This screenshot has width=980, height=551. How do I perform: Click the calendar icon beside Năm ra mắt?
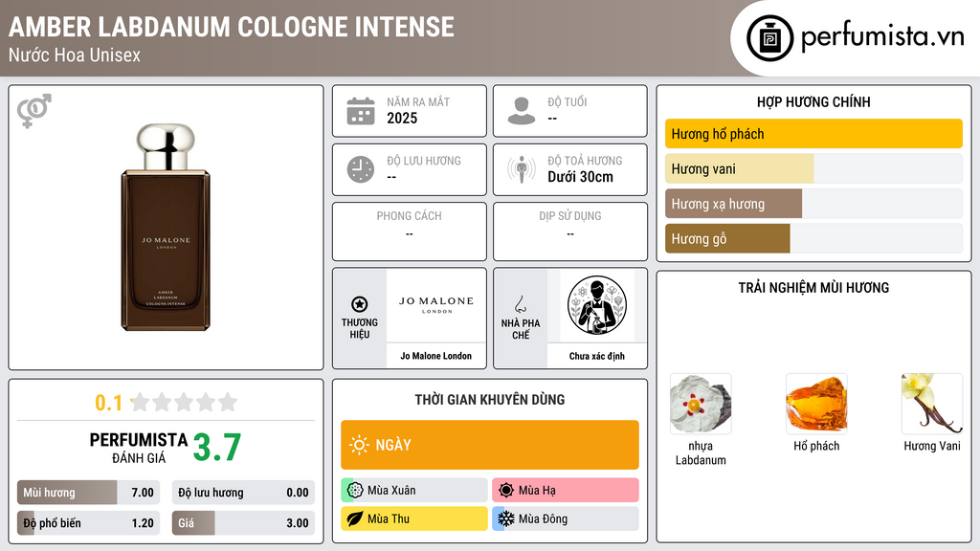coord(361,111)
